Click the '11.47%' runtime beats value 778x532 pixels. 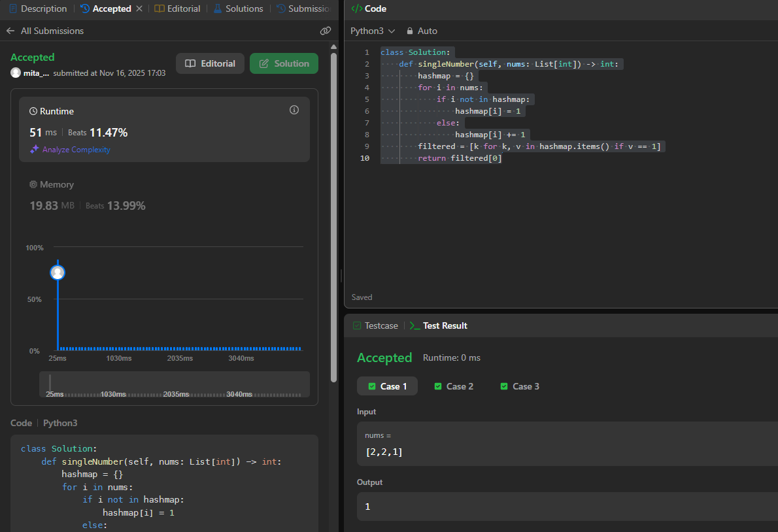(109, 133)
